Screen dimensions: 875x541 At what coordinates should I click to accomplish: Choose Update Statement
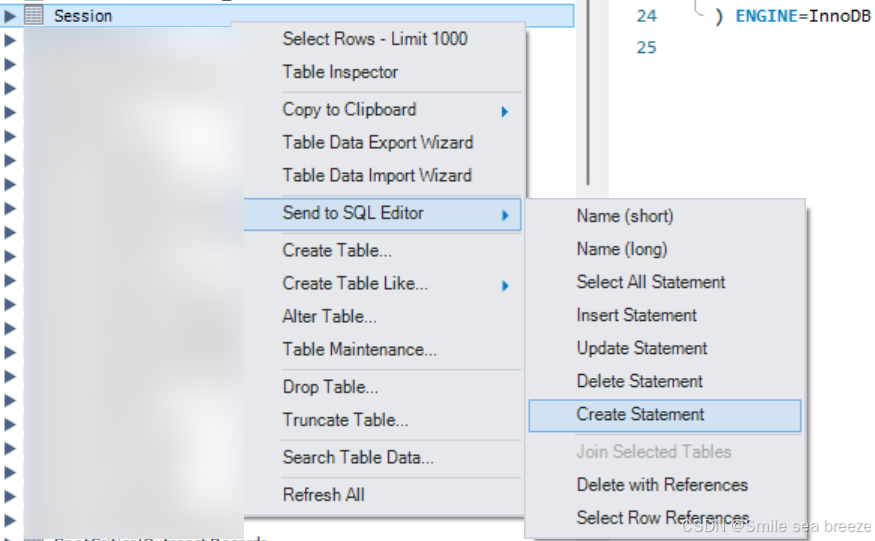coord(642,348)
